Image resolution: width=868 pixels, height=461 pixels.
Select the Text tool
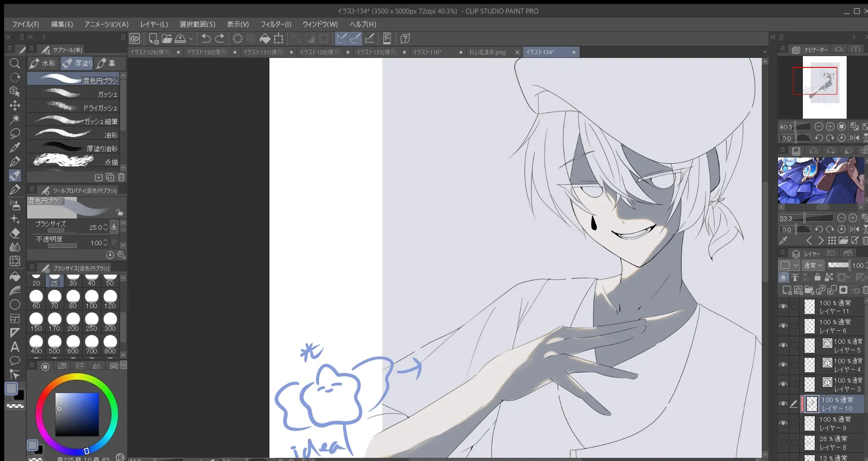click(x=14, y=347)
